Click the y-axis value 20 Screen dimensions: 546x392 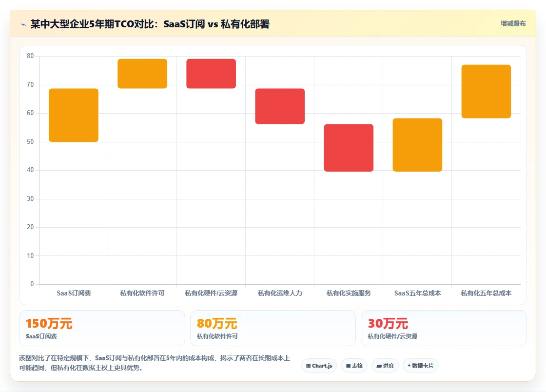(30, 227)
